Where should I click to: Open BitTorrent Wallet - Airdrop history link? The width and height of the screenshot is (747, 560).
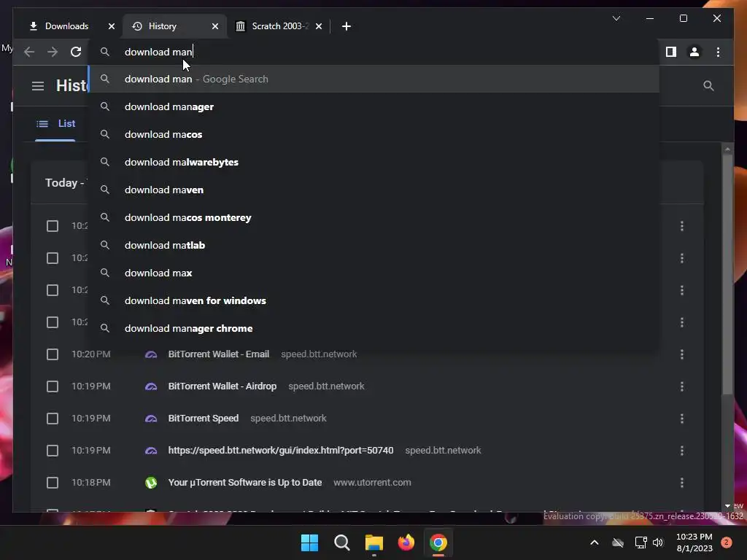coord(222,386)
